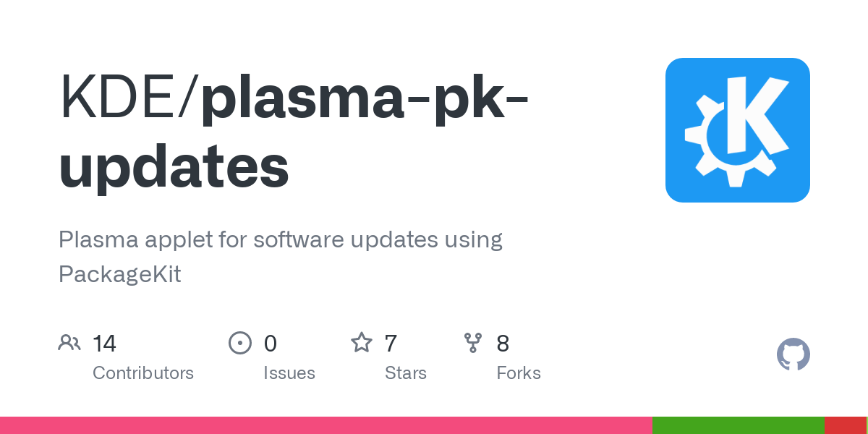The image size is (868, 434).
Task: Open the "Forks" label
Action: coord(518,373)
